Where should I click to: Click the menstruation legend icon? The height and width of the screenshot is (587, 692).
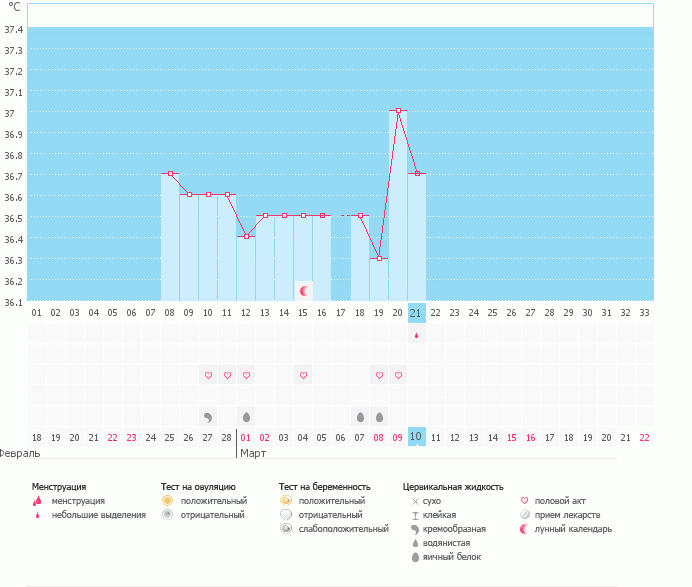37,500
